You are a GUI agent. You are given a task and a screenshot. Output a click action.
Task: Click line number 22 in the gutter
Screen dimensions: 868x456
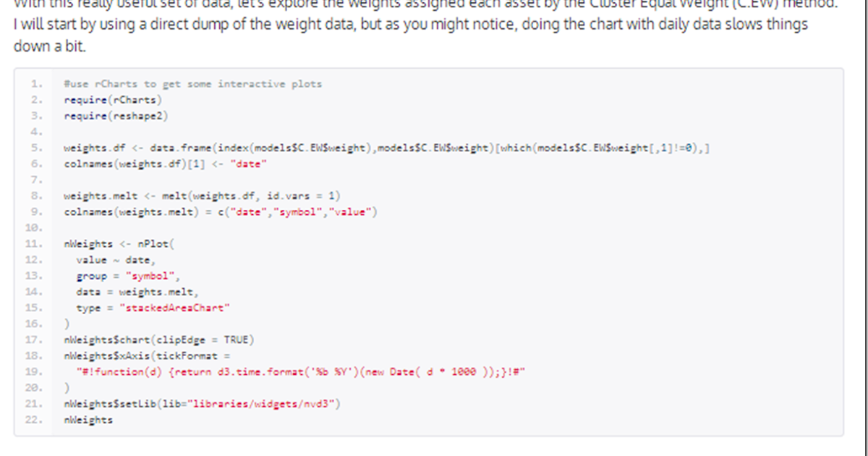(x=35, y=420)
